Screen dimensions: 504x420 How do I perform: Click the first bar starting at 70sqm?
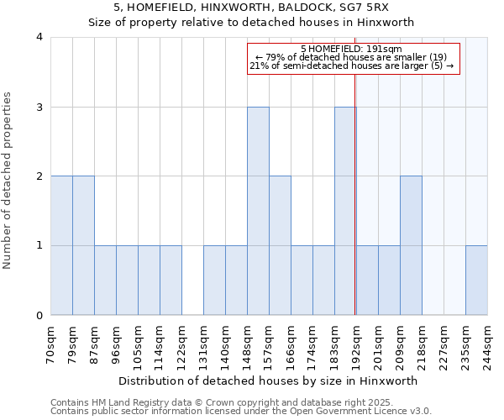[x=61, y=245]
